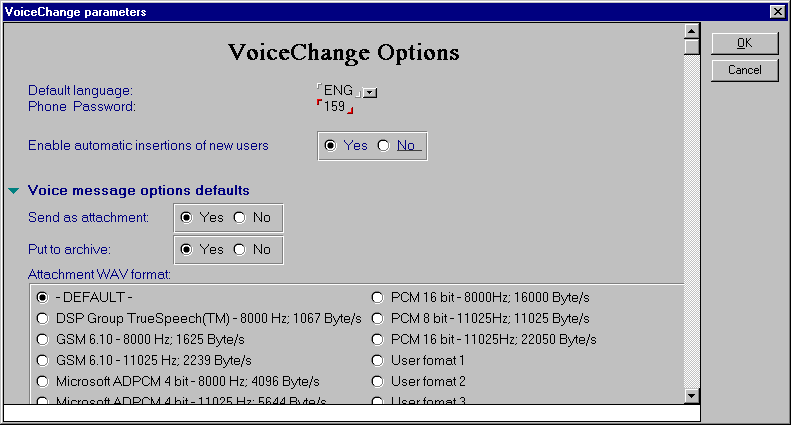Click the vertical scrollbar thumb
Viewport: 791px width, 425px height.
(692, 47)
